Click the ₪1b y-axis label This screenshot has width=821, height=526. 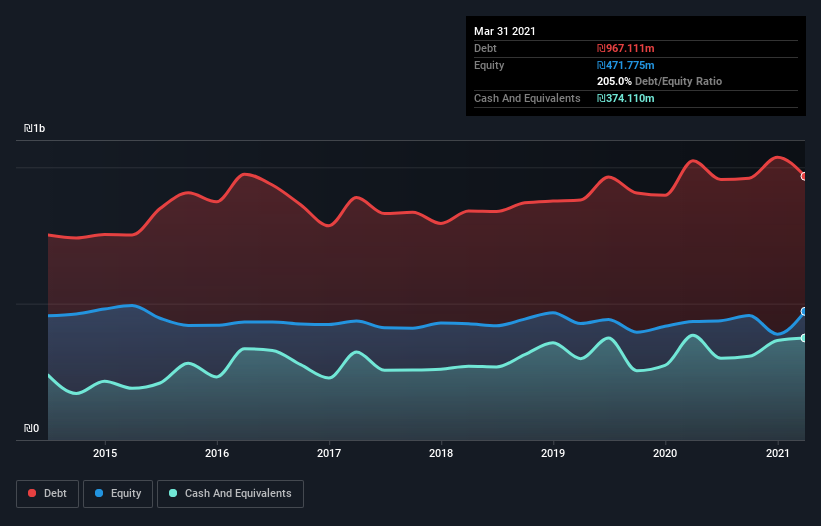point(35,128)
